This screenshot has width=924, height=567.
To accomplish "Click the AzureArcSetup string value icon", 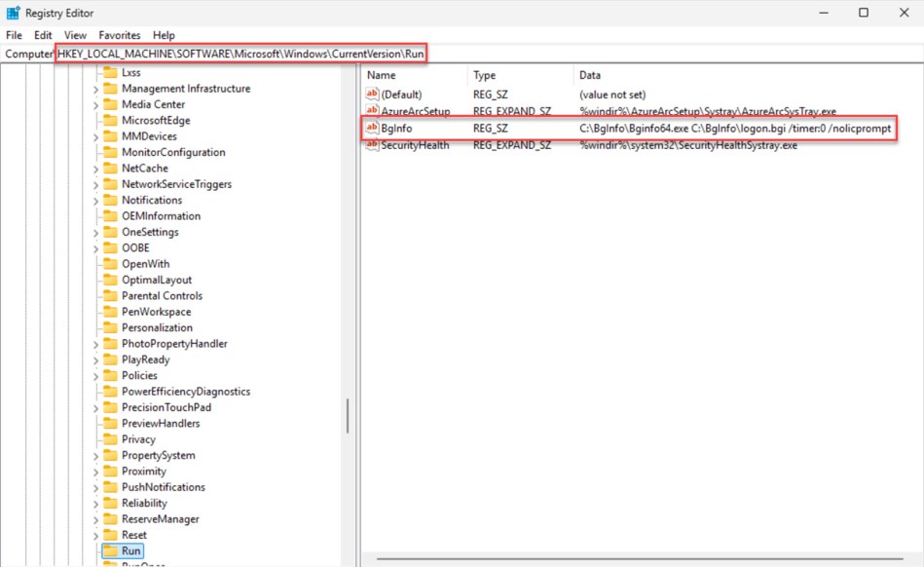I will pos(372,110).
